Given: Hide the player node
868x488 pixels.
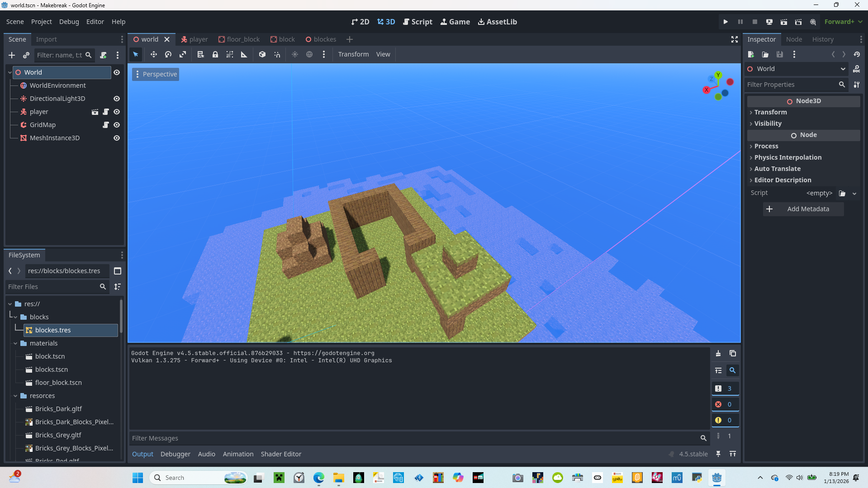Looking at the screenshot, I should 117,112.
